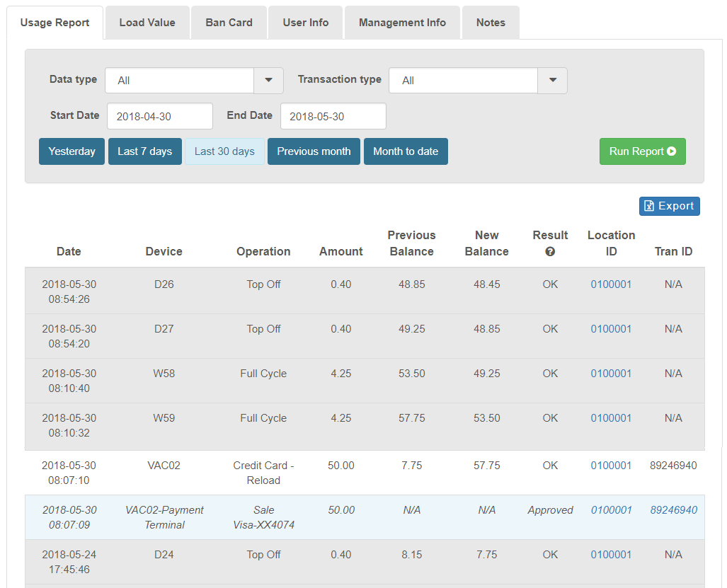Open the Data type All combo box
Screen dimensions: 727x588
pos(180,81)
